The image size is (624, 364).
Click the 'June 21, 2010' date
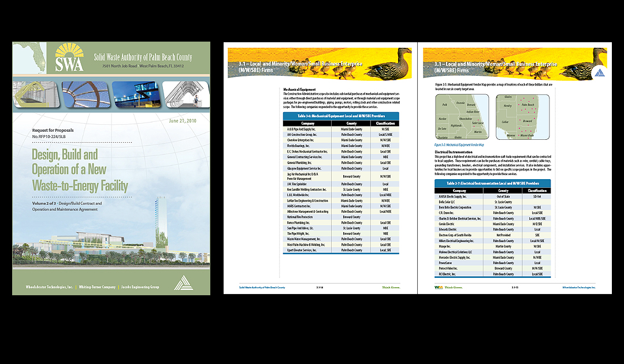point(183,121)
